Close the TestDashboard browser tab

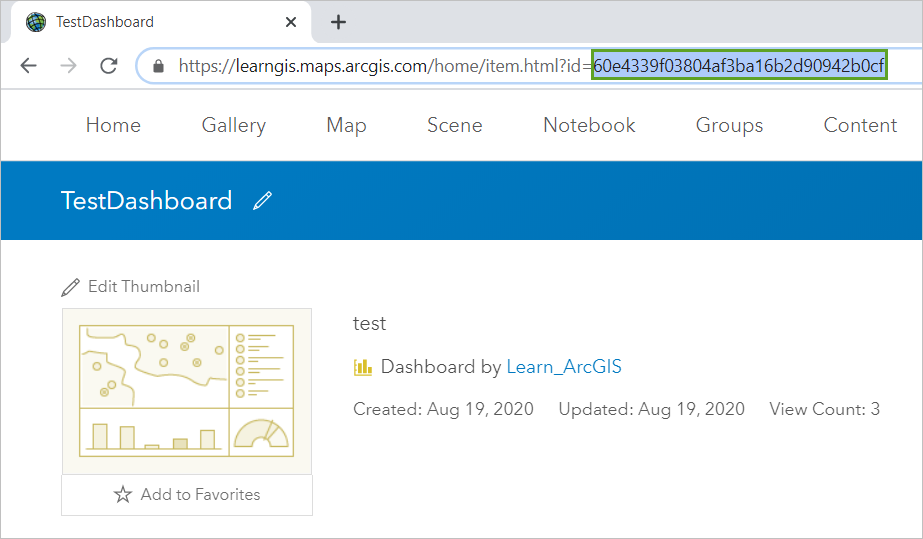tap(291, 22)
